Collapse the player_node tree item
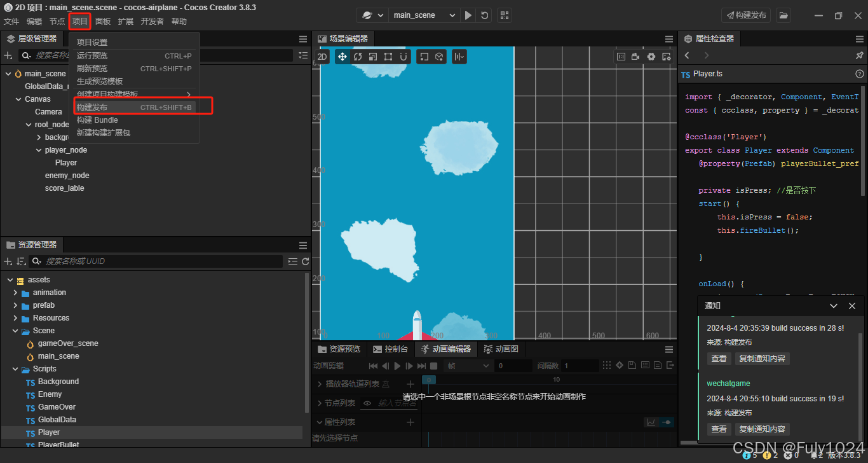The height and width of the screenshot is (463, 868). 39,150
